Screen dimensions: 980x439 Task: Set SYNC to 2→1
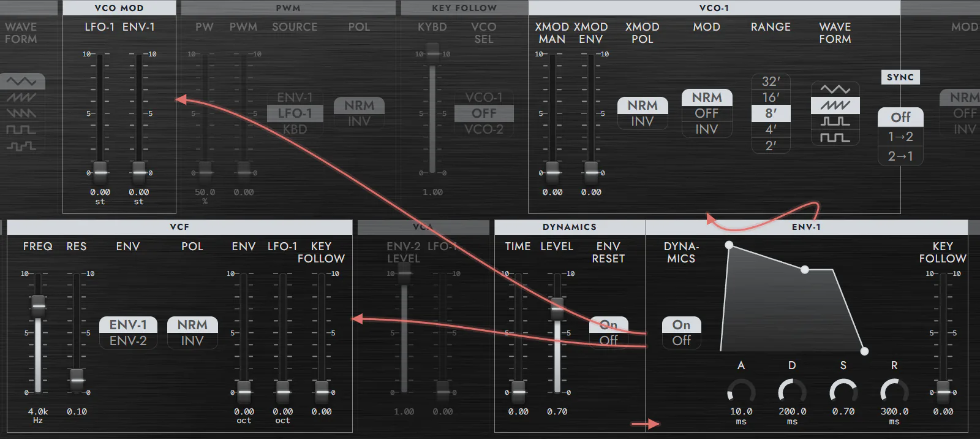[900, 156]
